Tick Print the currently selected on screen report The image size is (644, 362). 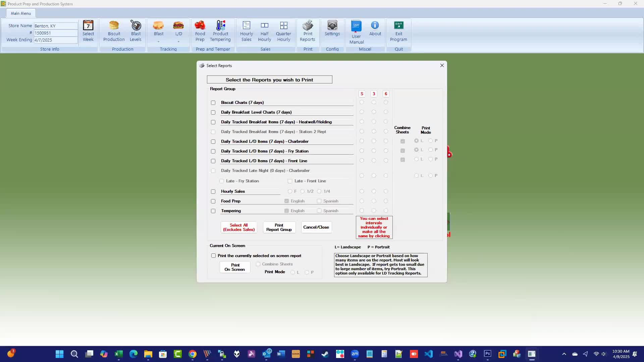pos(213,256)
